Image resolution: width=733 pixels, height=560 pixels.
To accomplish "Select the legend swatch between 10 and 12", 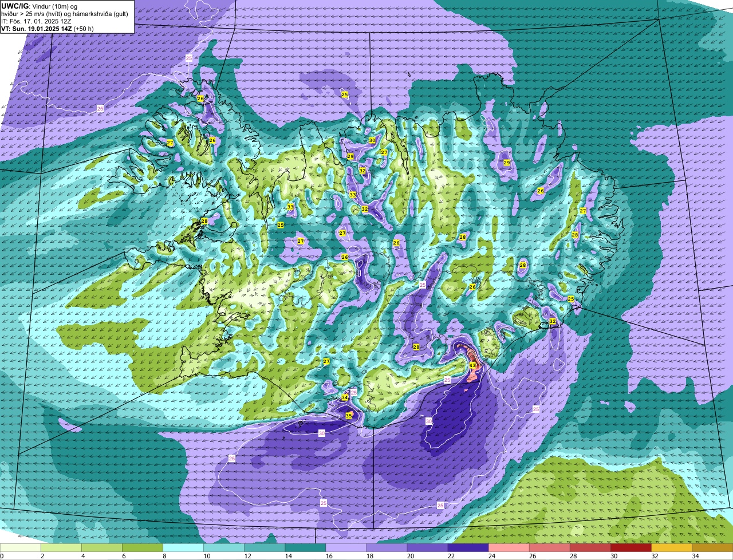I will [224, 547].
